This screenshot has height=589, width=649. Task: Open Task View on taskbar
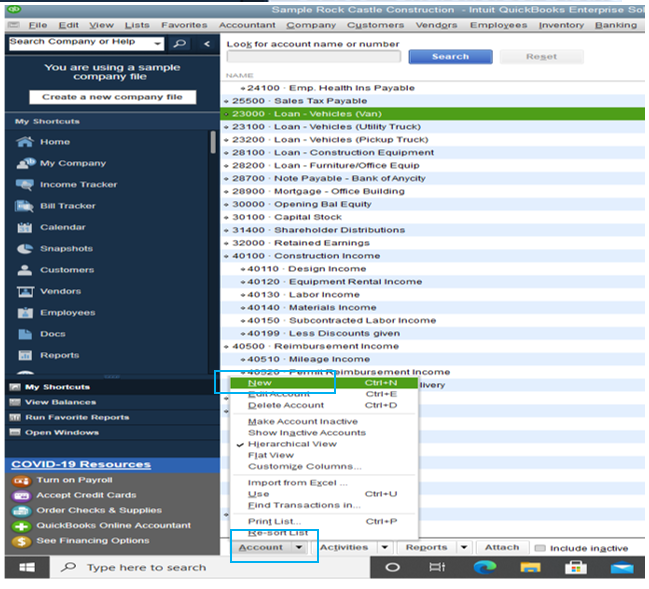coord(437,567)
